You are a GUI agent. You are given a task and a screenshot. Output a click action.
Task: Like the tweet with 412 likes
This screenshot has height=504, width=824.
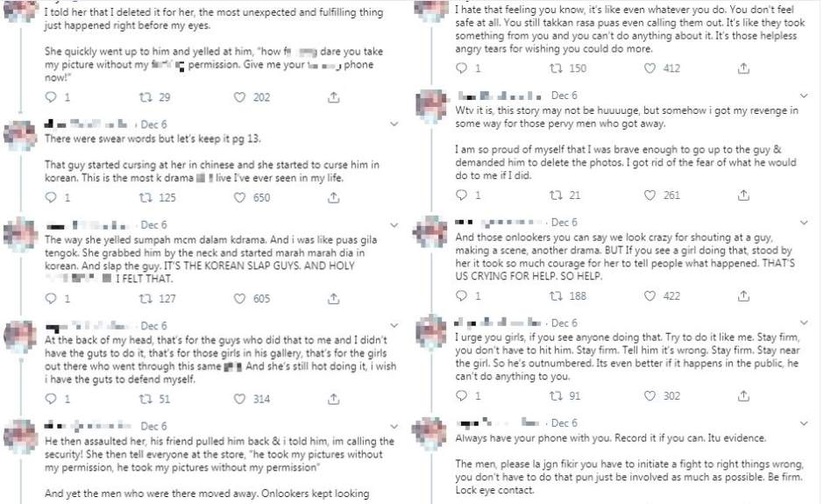tap(648, 68)
